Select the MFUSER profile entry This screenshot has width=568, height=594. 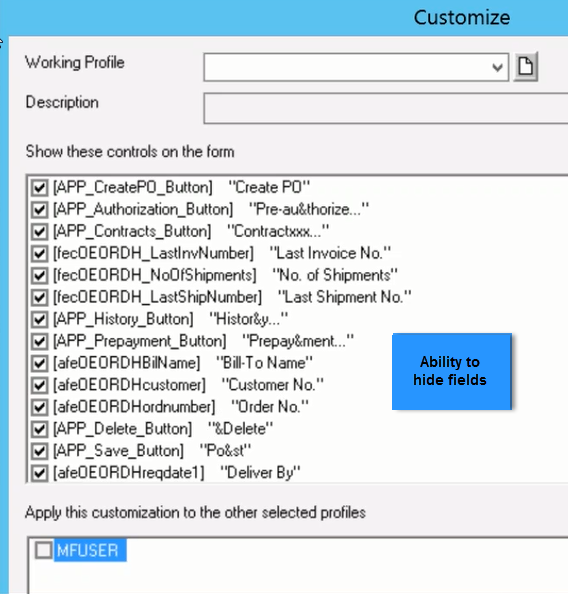tap(90, 550)
